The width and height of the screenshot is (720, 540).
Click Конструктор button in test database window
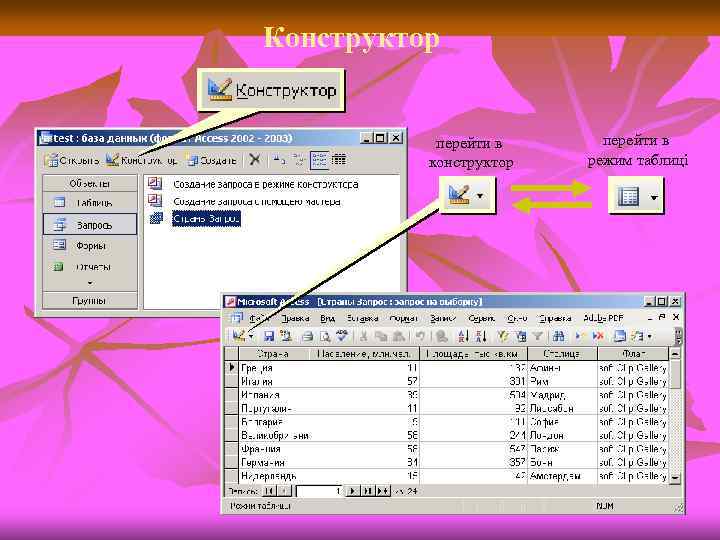[x=142, y=160]
